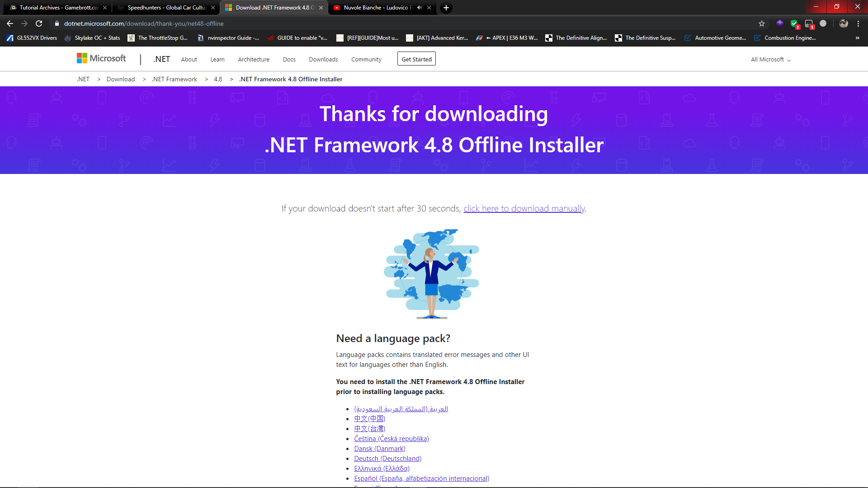
Task: Open the 中文(台灣) language pack link
Action: pyautogui.click(x=369, y=429)
